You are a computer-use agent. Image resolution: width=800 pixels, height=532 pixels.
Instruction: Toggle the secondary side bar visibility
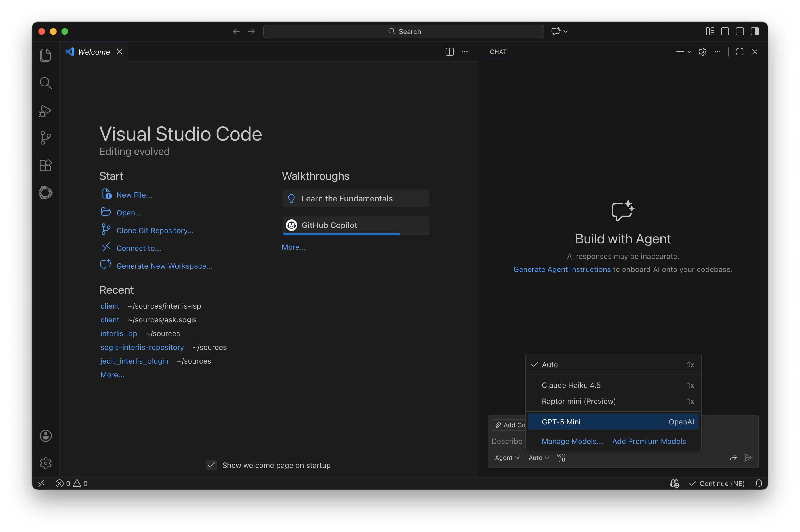[755, 31]
